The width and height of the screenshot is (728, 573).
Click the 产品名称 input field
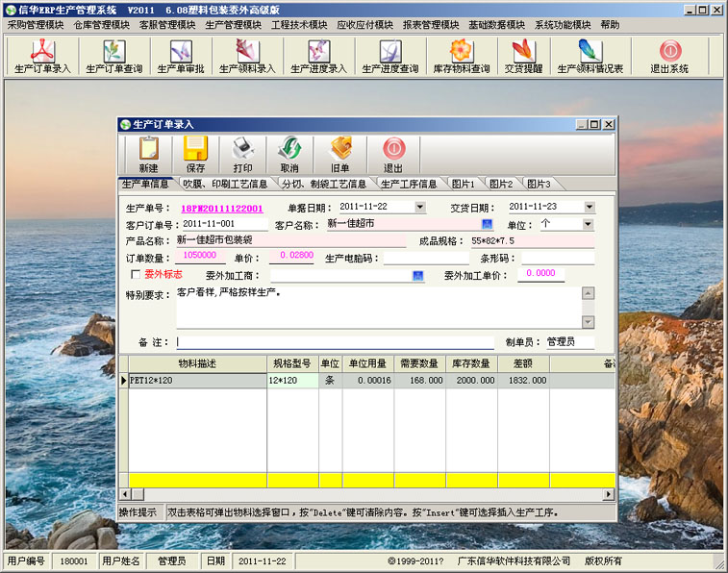coord(290,240)
